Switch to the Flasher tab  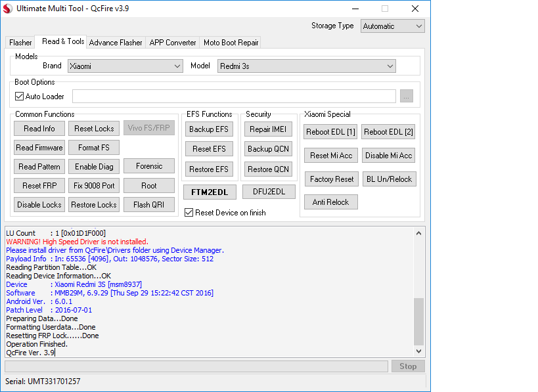pyautogui.click(x=20, y=43)
